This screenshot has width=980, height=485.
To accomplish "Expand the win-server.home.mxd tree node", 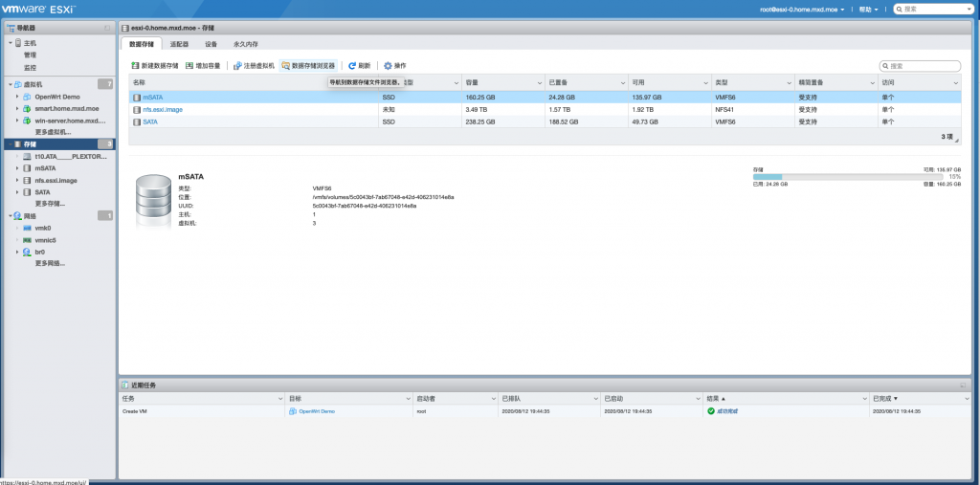I will click(17, 121).
